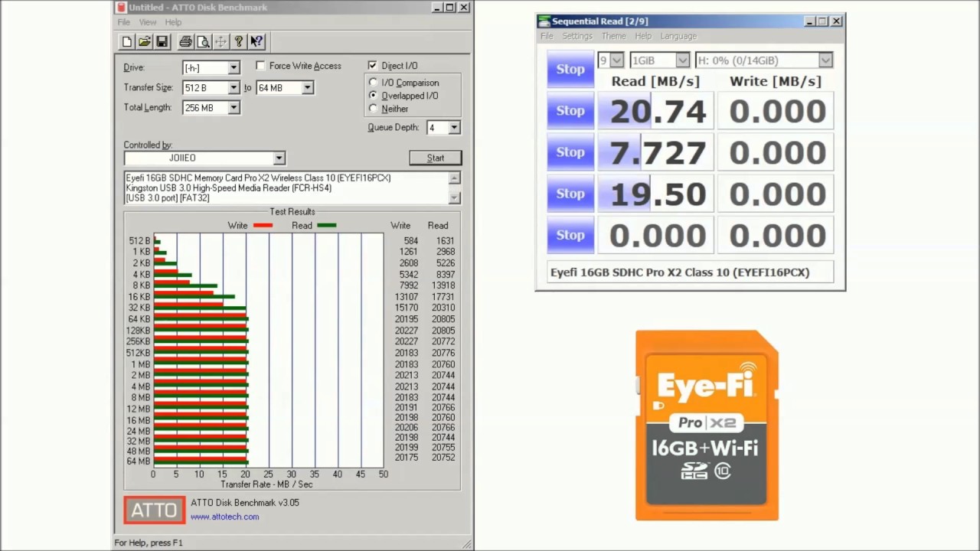The height and width of the screenshot is (551, 980).
Task: Click the red Write legend swatch
Action: pyautogui.click(x=263, y=226)
